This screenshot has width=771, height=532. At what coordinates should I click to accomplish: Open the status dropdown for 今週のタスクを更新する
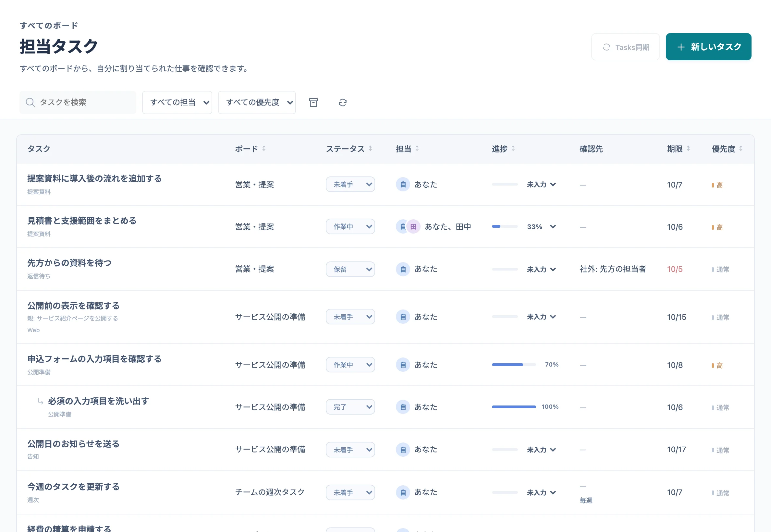[x=350, y=492]
